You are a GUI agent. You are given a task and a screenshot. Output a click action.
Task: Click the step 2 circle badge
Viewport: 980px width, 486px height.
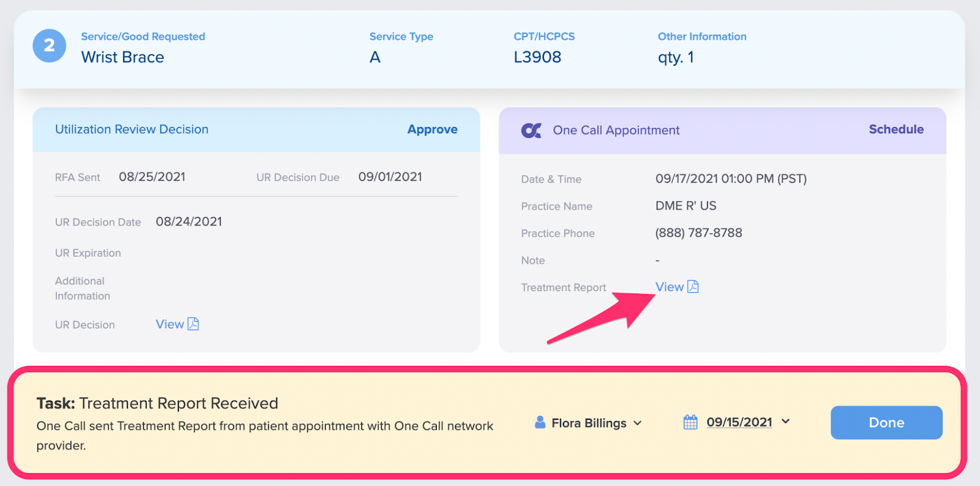click(x=49, y=45)
